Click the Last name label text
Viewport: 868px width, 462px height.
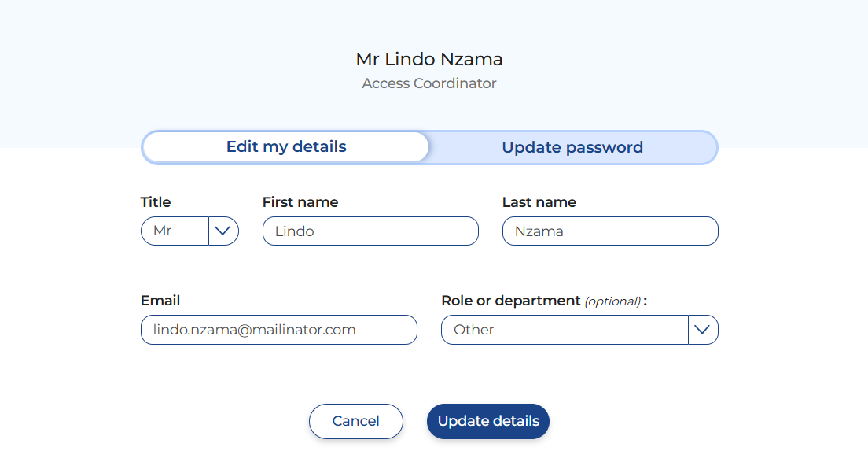pos(539,202)
